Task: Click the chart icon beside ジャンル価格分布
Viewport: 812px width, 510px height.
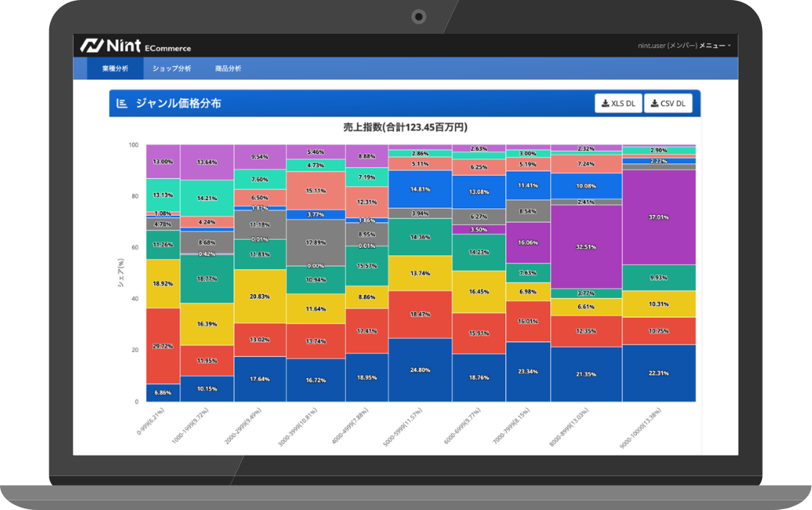Action: click(121, 104)
